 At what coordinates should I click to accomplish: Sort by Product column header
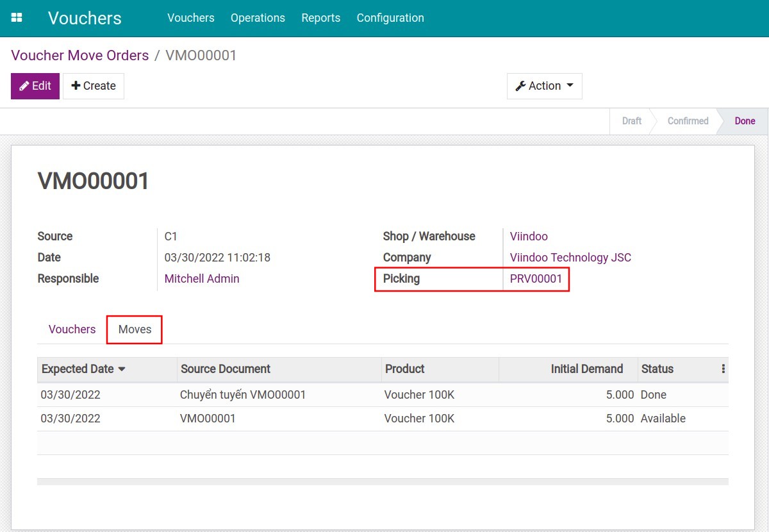click(x=440, y=369)
